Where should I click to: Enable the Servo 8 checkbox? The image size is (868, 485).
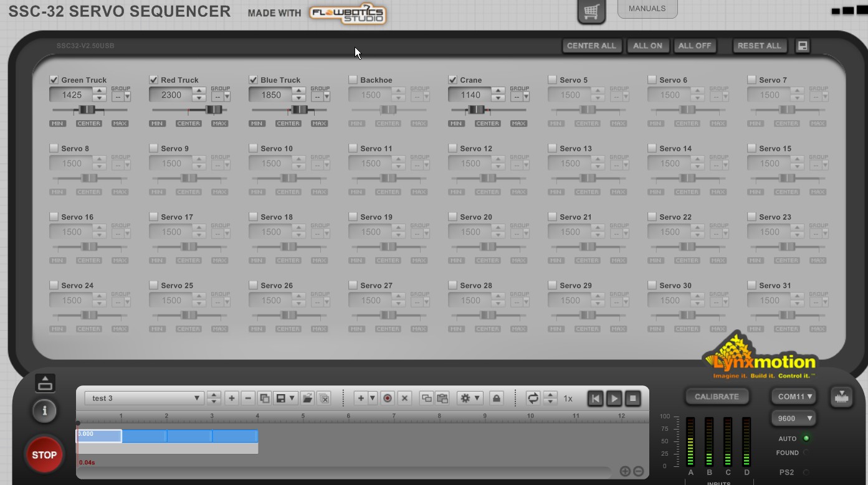pos(54,148)
